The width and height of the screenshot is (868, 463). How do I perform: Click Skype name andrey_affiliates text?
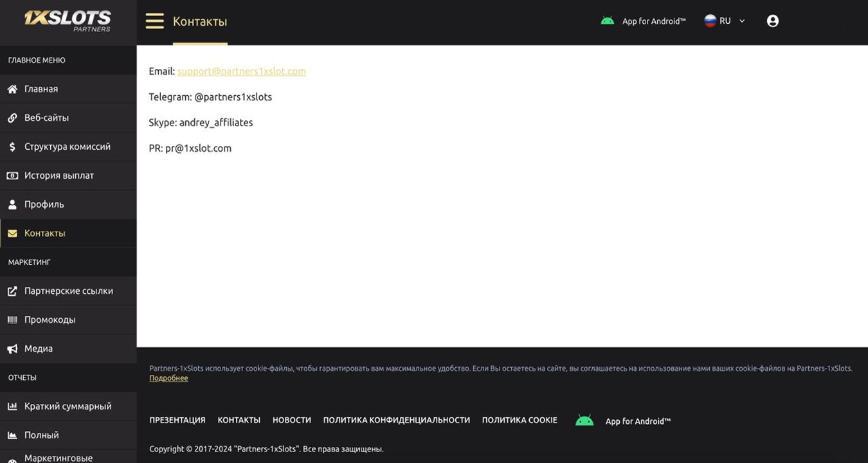tap(216, 123)
